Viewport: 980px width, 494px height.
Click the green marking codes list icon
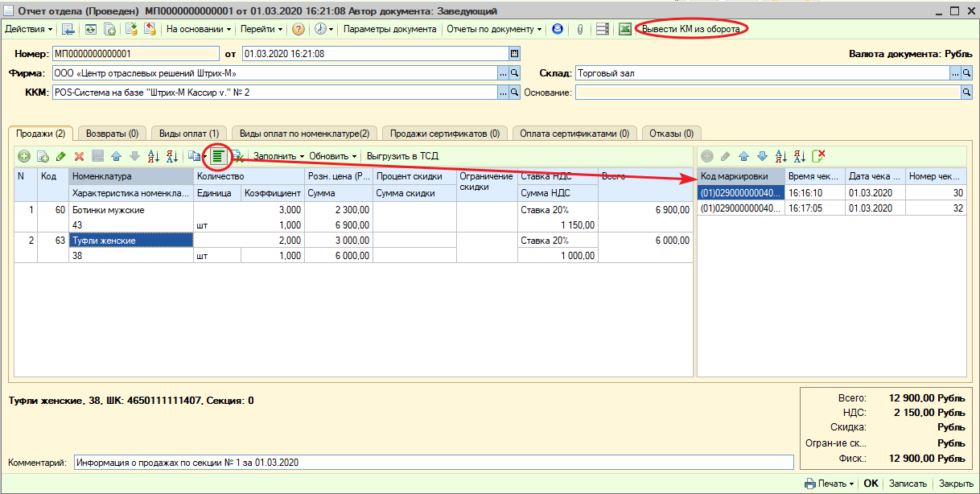[x=217, y=156]
